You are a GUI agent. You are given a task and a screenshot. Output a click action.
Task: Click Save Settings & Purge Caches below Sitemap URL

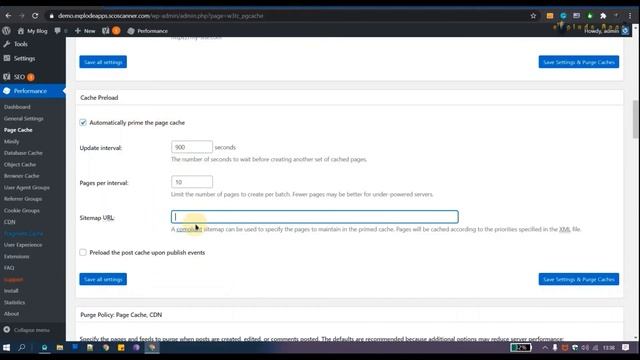click(x=579, y=279)
